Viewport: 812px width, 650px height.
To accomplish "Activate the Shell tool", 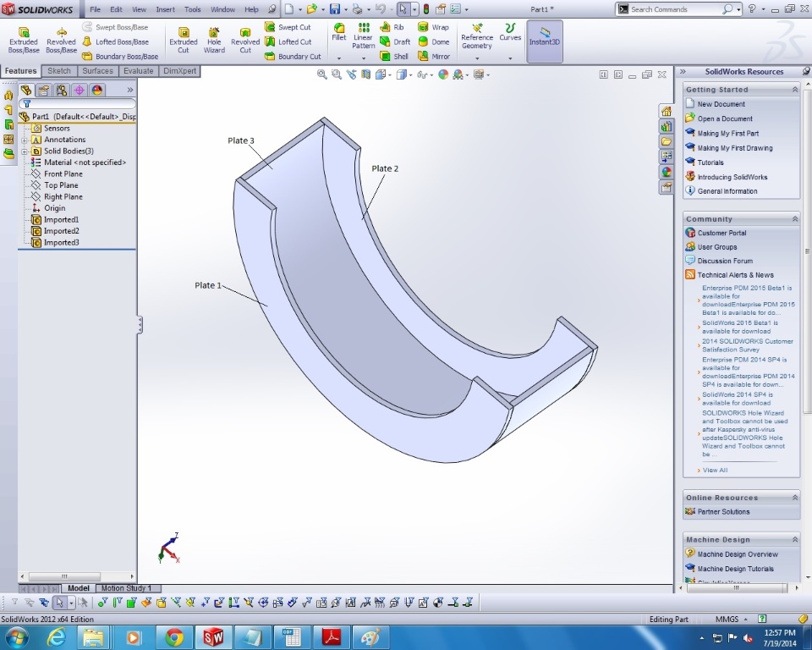I will click(394, 56).
